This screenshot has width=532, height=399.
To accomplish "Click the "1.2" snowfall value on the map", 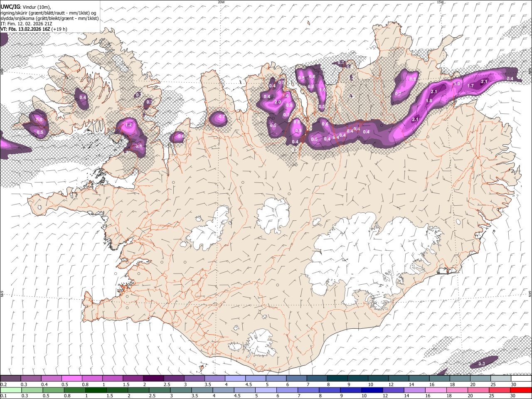I will (x=128, y=125).
